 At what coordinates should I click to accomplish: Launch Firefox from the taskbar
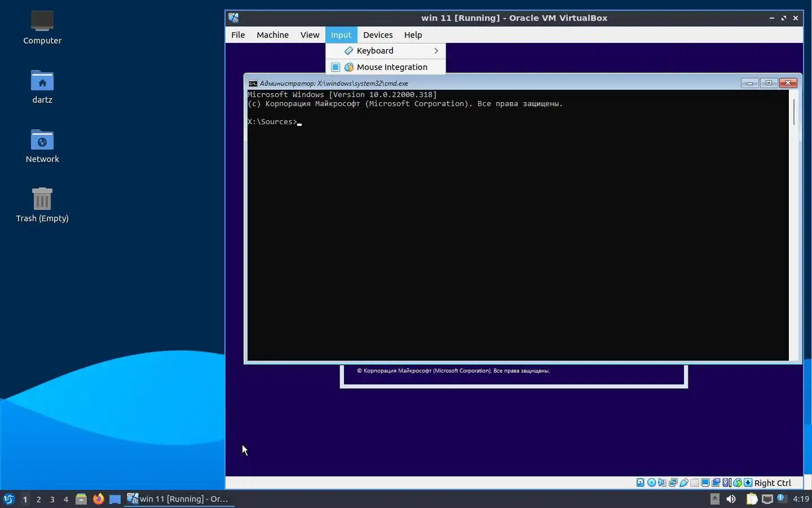98,499
